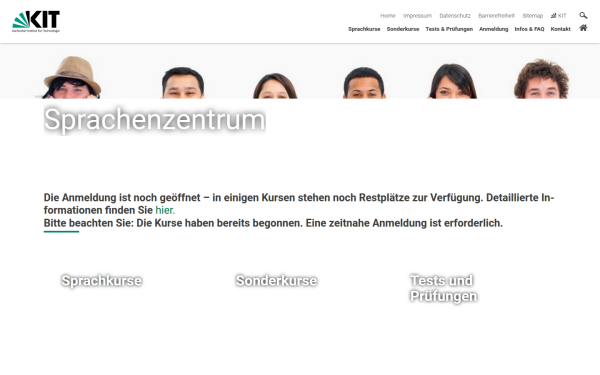Open the Barrierefreiheit link

tap(496, 16)
